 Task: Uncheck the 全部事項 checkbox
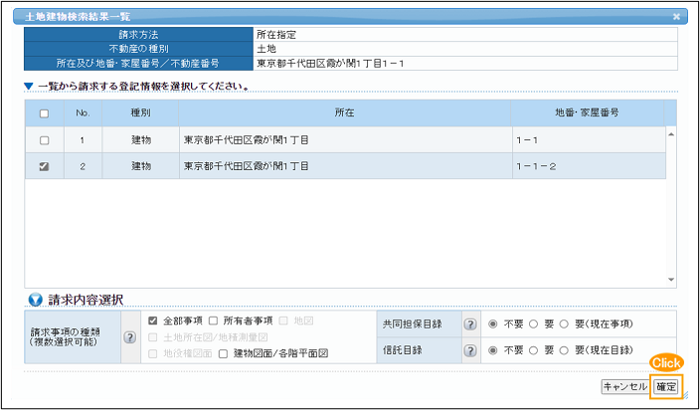pyautogui.click(x=153, y=321)
